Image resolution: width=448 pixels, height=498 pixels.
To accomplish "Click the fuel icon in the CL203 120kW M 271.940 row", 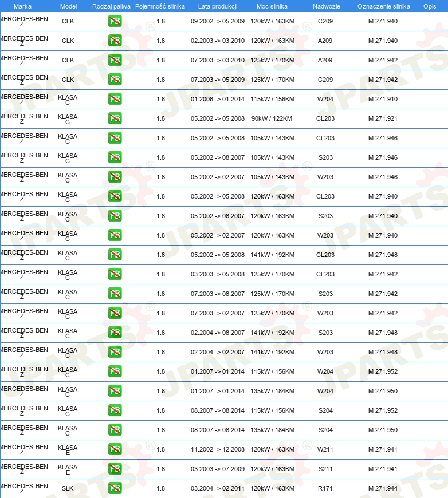I will click(115, 196).
